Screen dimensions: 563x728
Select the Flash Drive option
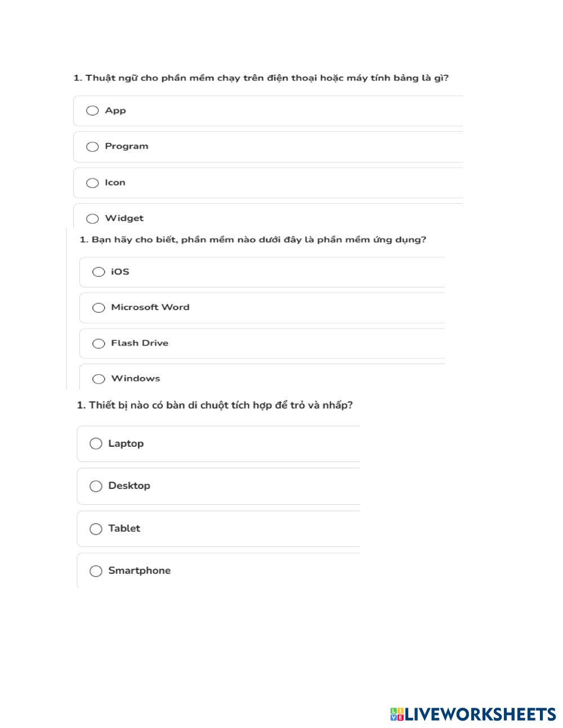(99, 344)
